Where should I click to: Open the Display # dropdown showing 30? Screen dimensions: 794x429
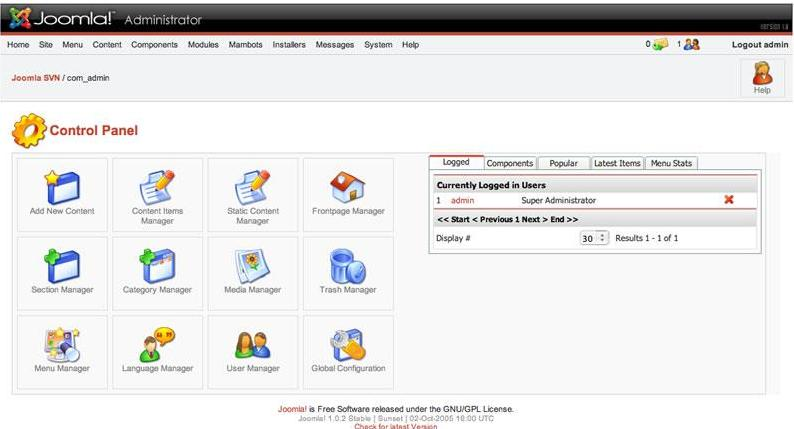pyautogui.click(x=594, y=238)
